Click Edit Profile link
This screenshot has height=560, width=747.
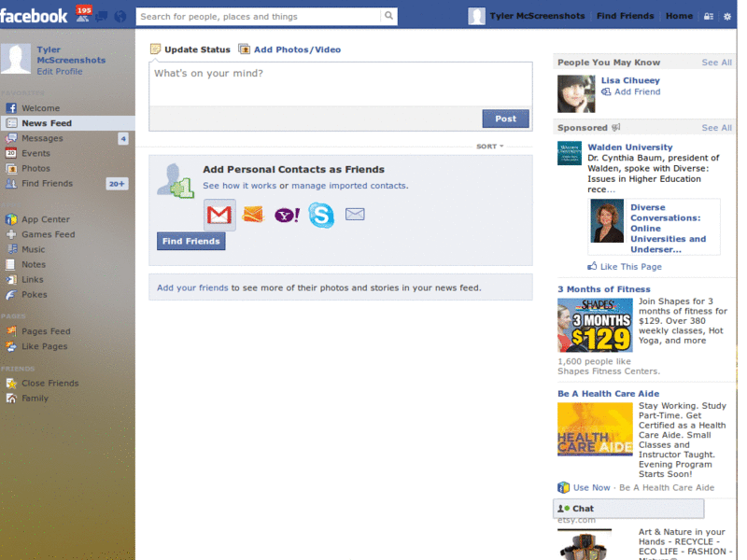tap(60, 72)
